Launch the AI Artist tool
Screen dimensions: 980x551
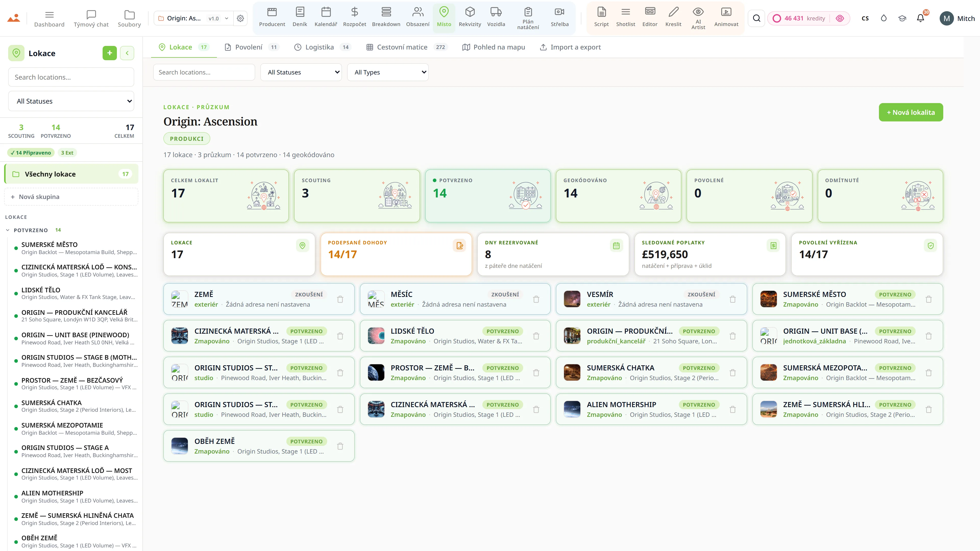tap(698, 18)
